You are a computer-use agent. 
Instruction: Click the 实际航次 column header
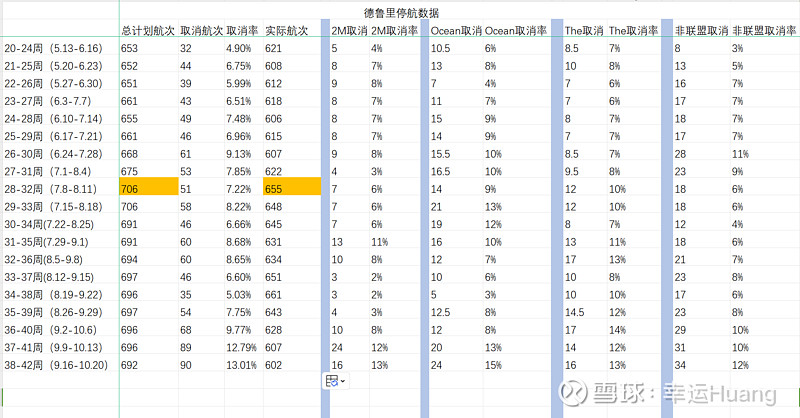(x=286, y=31)
